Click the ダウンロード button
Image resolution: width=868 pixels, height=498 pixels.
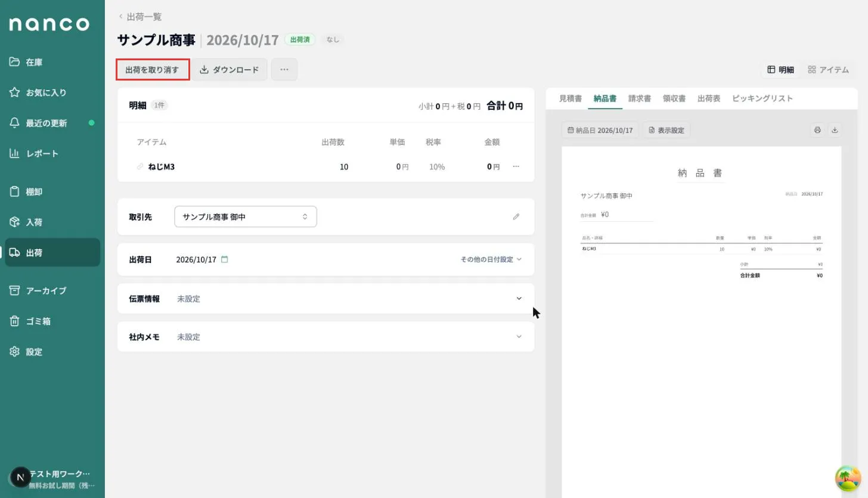(230, 70)
